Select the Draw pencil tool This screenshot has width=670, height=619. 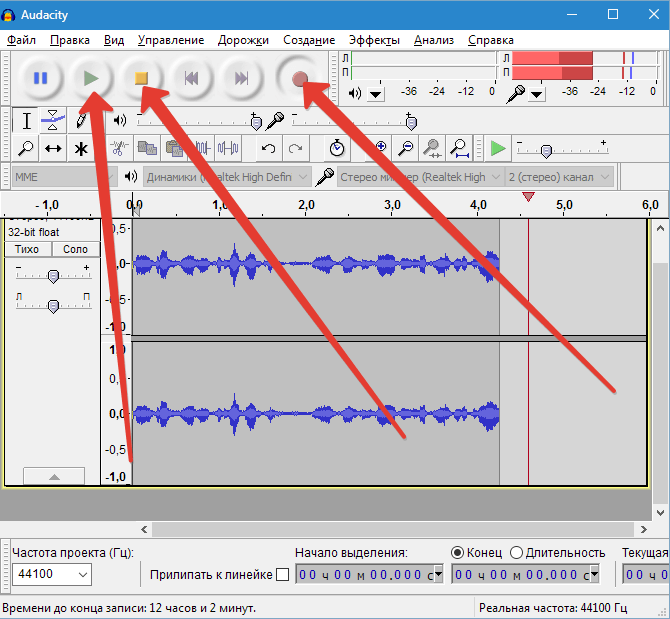point(81,121)
